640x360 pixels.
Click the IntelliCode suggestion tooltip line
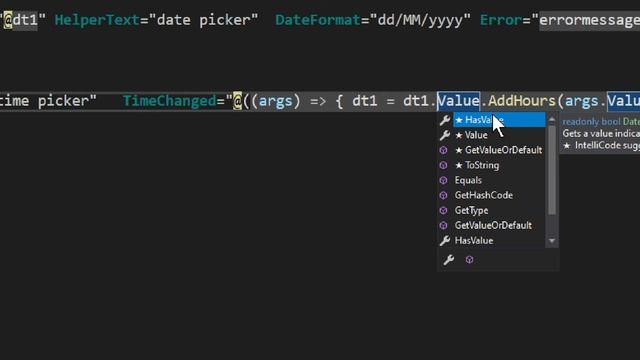pyautogui.click(x=601, y=146)
